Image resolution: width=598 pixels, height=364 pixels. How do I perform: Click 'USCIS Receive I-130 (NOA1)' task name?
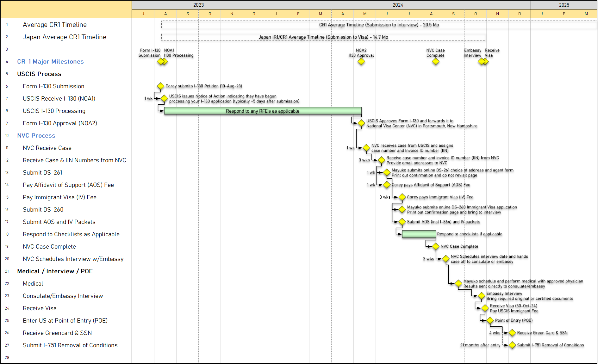(59, 99)
